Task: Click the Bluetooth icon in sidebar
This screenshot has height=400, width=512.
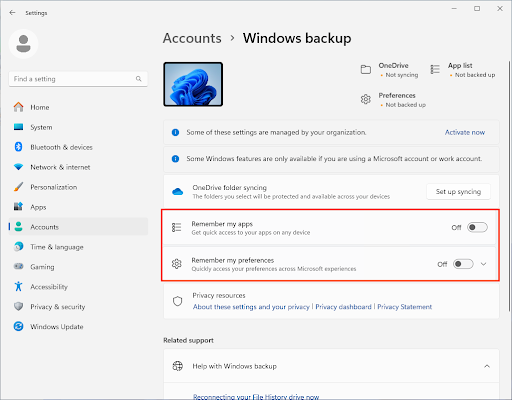Action: (x=19, y=147)
